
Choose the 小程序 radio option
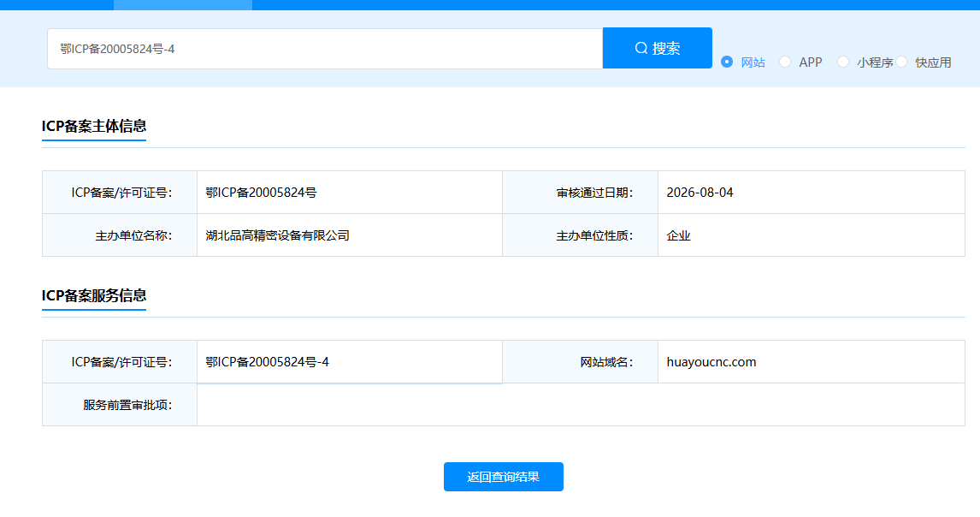843,62
